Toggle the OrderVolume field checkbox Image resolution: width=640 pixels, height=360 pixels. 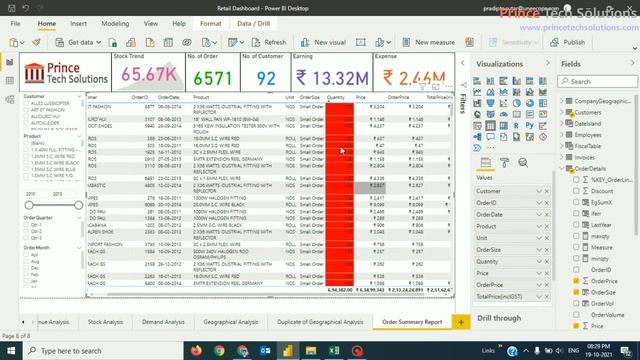pyautogui.click(x=576, y=315)
